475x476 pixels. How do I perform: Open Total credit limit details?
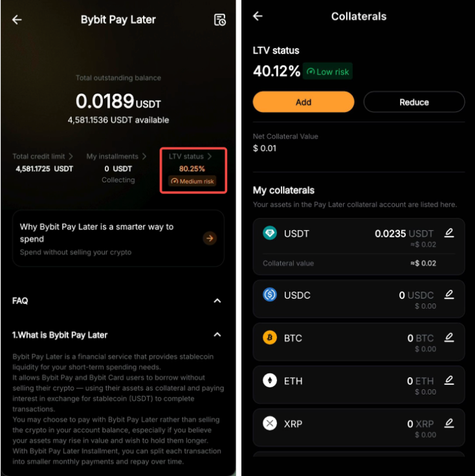click(43, 157)
